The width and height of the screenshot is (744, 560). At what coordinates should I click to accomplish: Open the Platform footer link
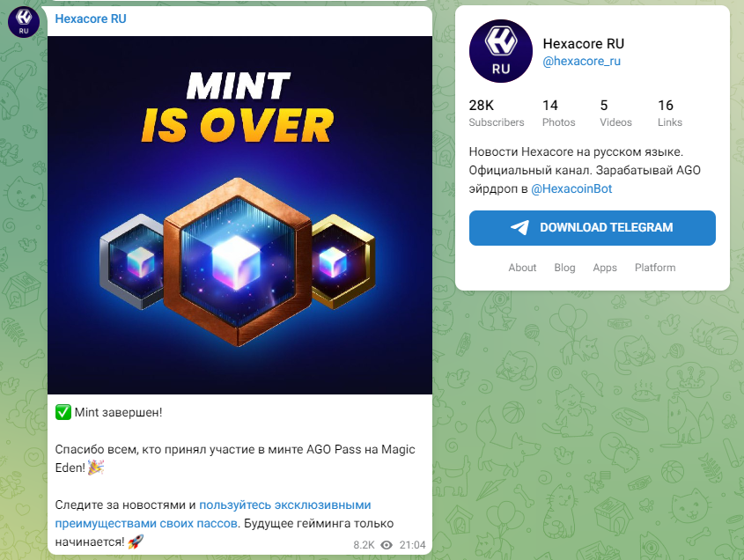(655, 268)
